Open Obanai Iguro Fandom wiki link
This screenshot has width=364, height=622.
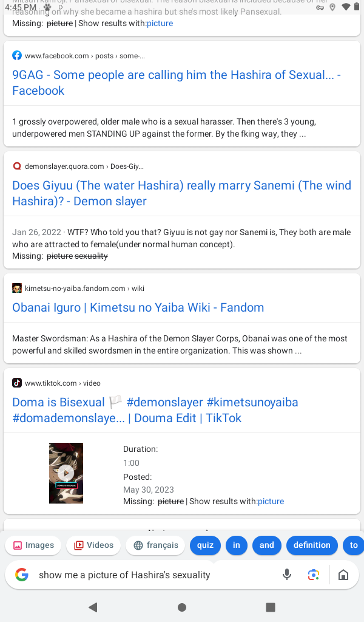tap(138, 307)
